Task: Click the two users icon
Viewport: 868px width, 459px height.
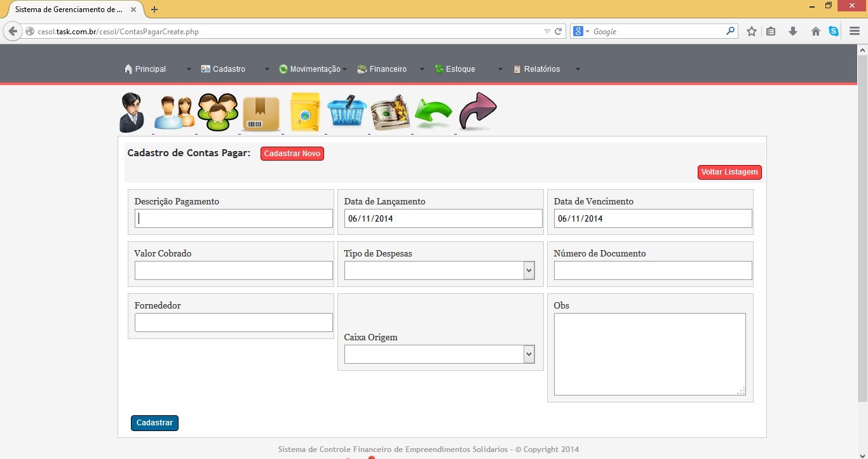Action: pyautogui.click(x=174, y=113)
